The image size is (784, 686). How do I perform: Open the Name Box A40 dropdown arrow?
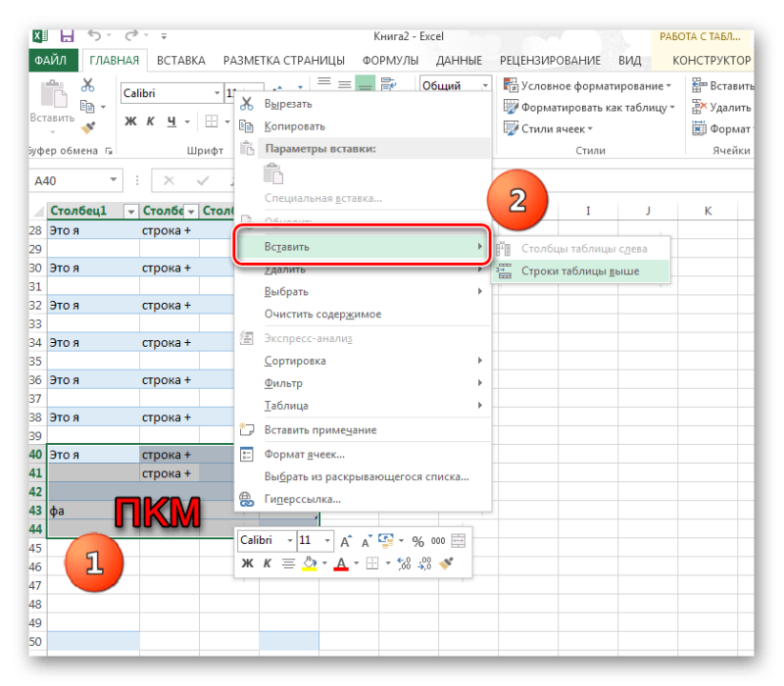[114, 179]
